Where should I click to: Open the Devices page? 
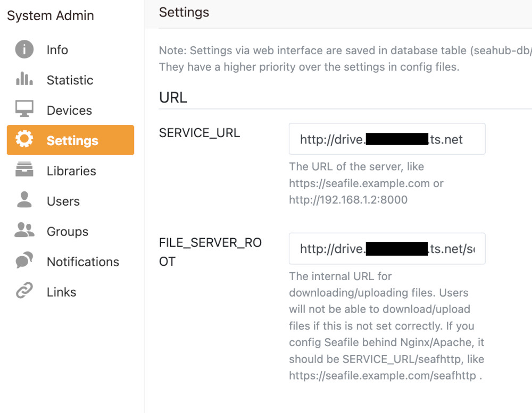[69, 111]
